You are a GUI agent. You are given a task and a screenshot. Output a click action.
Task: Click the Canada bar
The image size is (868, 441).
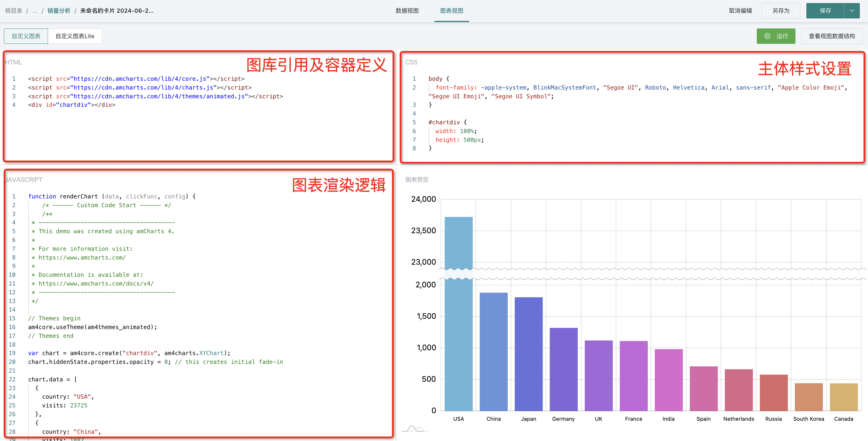(844, 397)
